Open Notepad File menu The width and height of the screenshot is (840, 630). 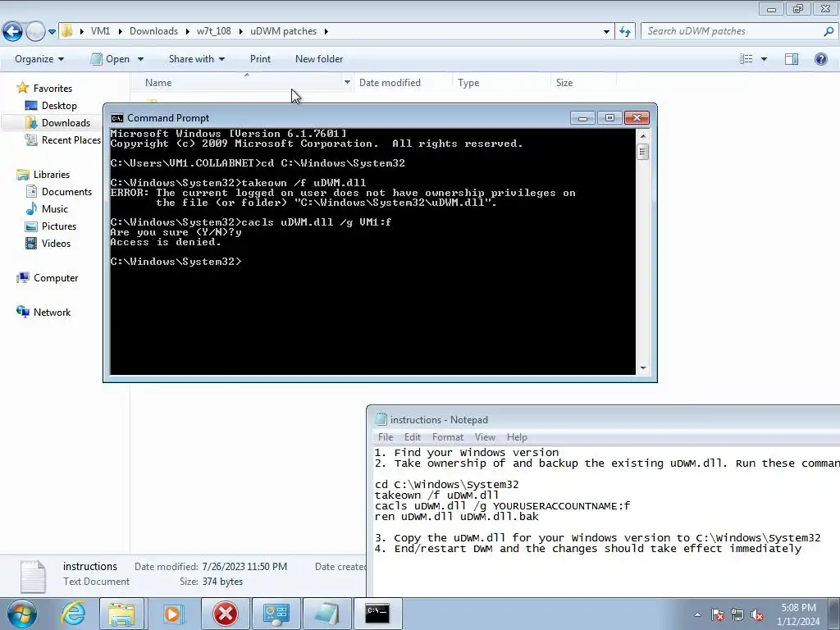(x=386, y=437)
